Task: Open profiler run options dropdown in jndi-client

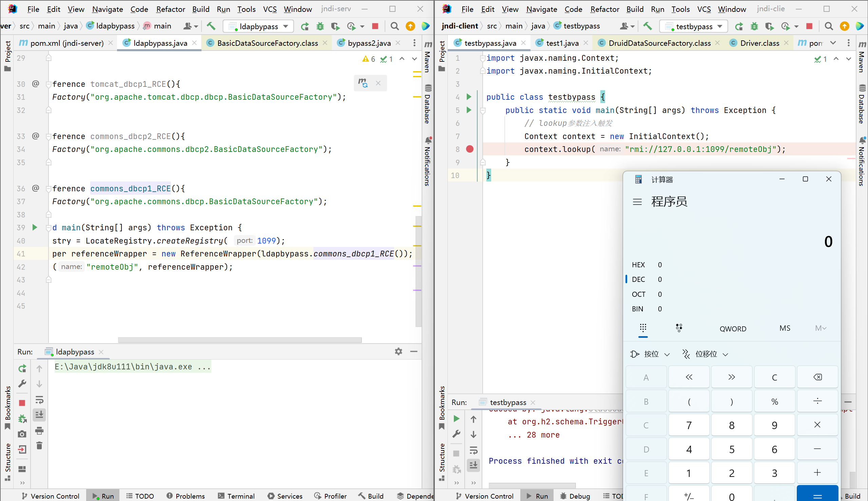Action: click(x=796, y=26)
